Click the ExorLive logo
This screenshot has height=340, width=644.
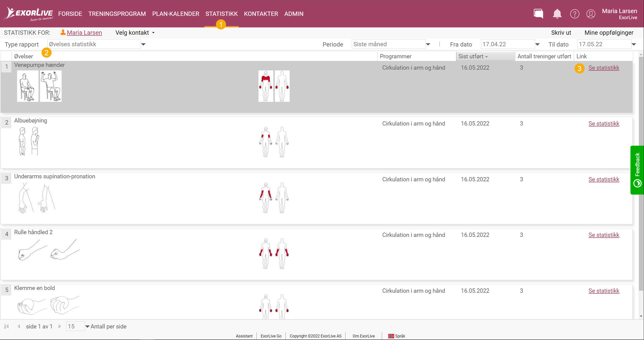[28, 14]
